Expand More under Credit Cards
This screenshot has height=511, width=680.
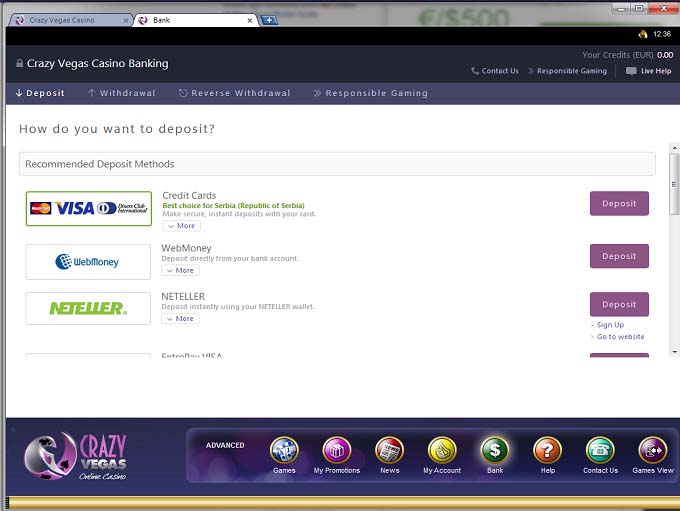[181, 226]
